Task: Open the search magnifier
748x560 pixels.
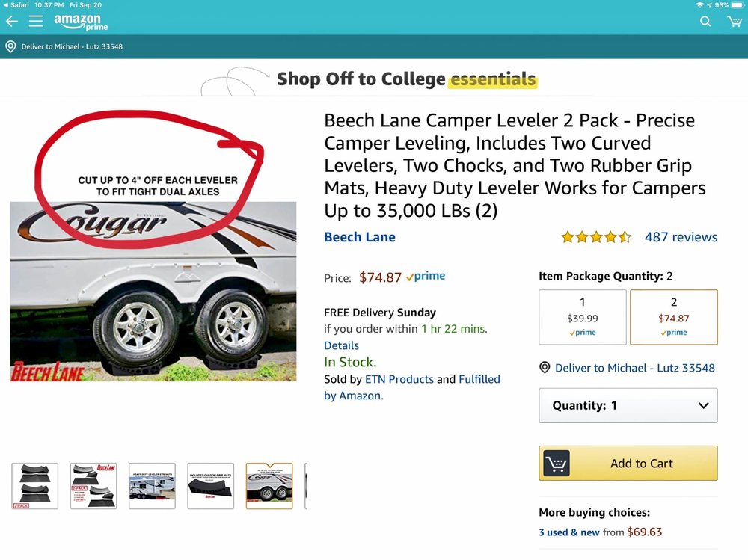Action: 705,22
